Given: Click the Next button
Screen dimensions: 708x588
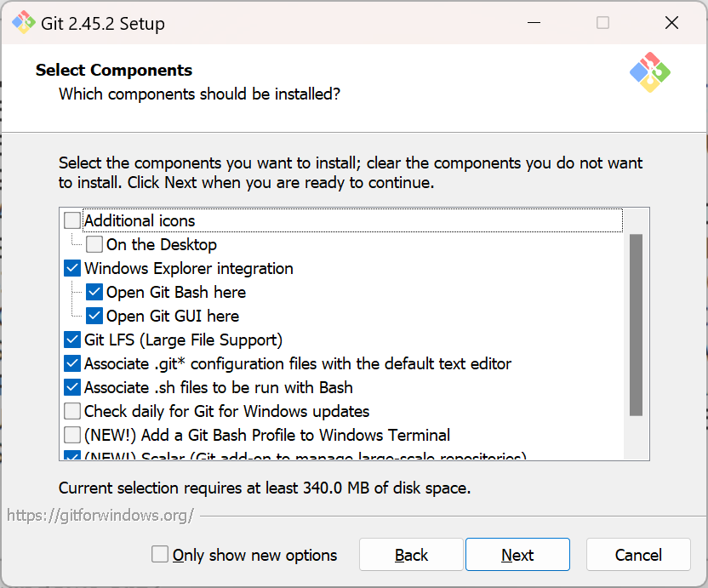Looking at the screenshot, I should coord(517,555).
